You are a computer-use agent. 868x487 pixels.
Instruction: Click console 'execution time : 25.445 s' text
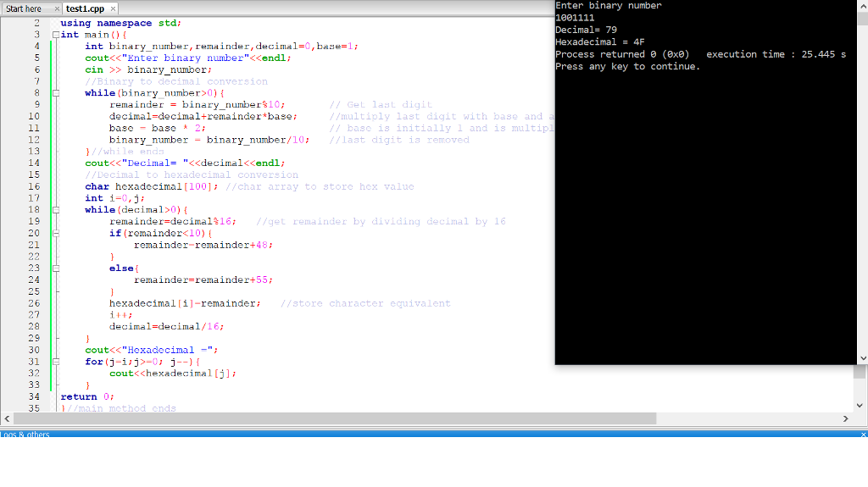point(776,54)
